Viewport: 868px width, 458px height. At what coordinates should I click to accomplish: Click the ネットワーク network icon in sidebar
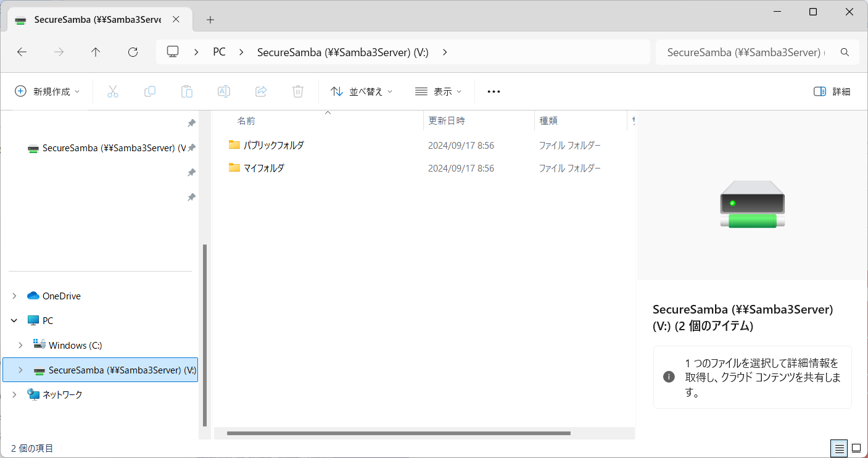point(33,394)
